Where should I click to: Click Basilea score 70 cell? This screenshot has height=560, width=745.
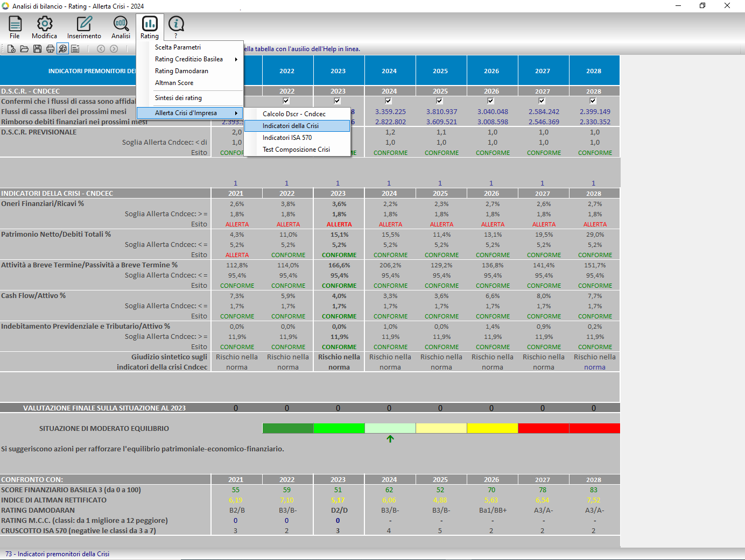tap(491, 490)
